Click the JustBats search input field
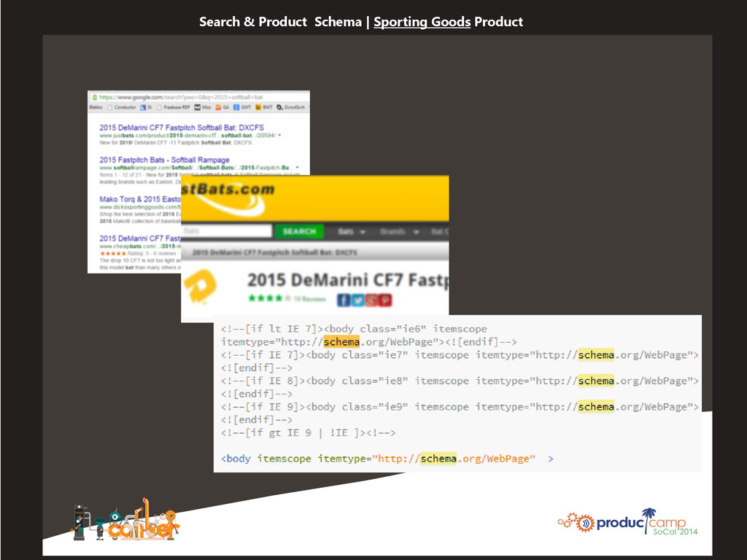This screenshot has height=560, width=747. coord(226,231)
